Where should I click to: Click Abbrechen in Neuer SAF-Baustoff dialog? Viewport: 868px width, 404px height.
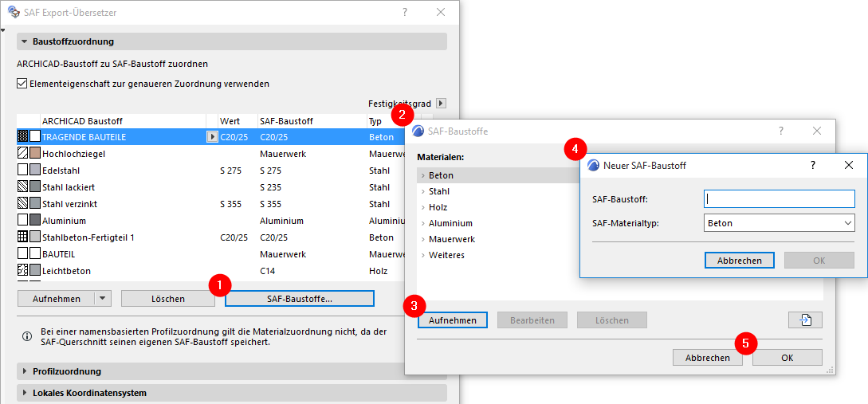coord(740,260)
